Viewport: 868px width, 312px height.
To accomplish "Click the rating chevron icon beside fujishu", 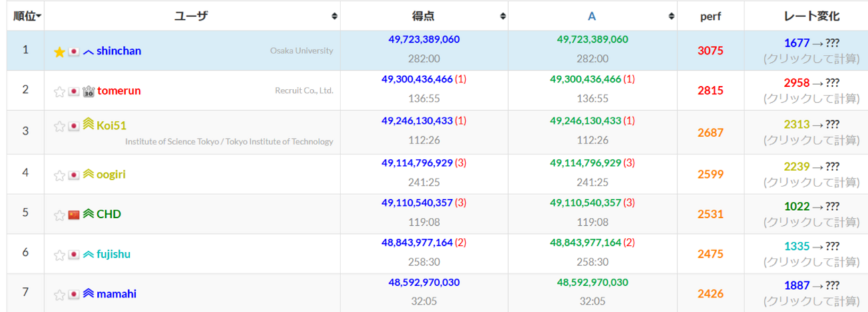I will [x=88, y=254].
